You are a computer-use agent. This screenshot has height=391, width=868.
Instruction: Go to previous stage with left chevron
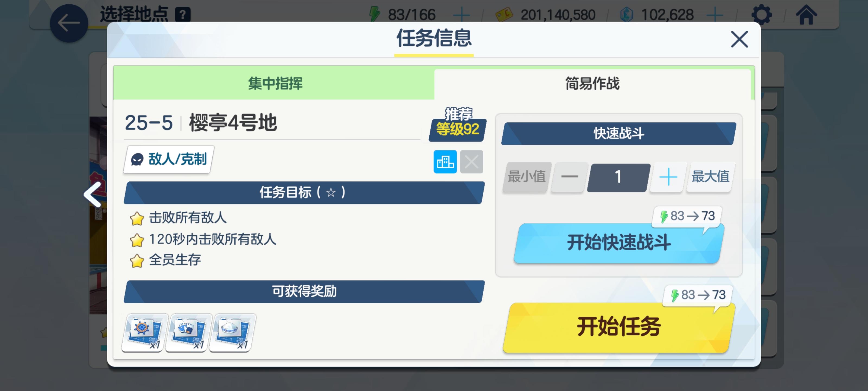pos(93,194)
